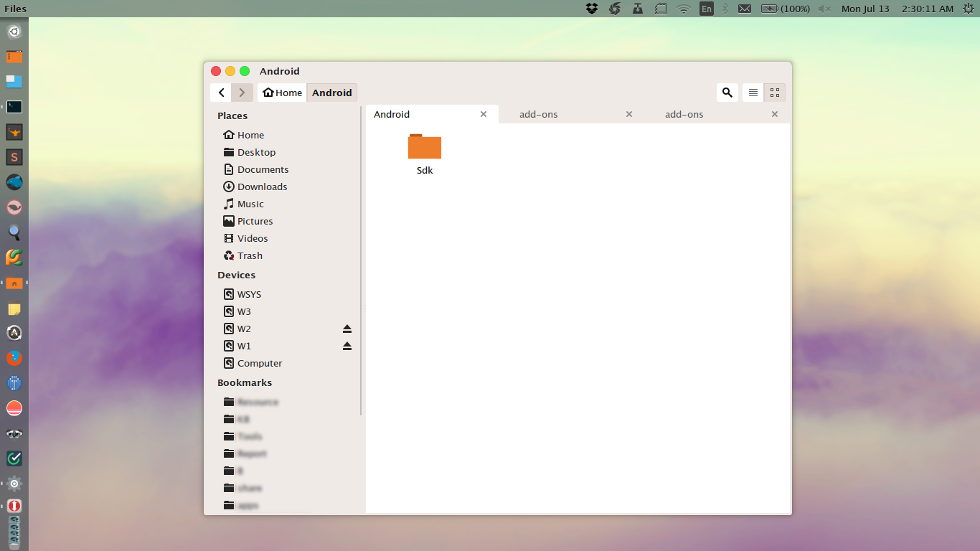980x551 pixels.
Task: Go forward with the right arrow button
Action: click(x=242, y=92)
